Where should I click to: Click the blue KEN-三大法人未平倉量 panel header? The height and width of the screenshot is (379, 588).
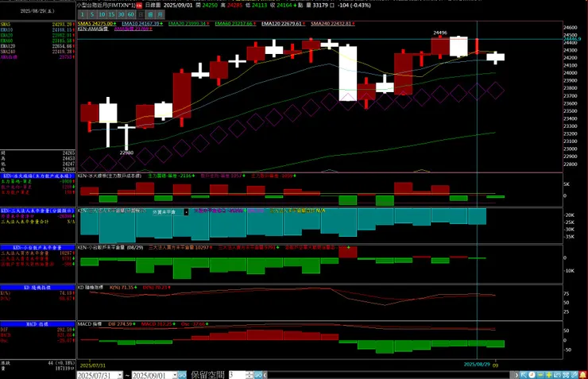pos(37,211)
